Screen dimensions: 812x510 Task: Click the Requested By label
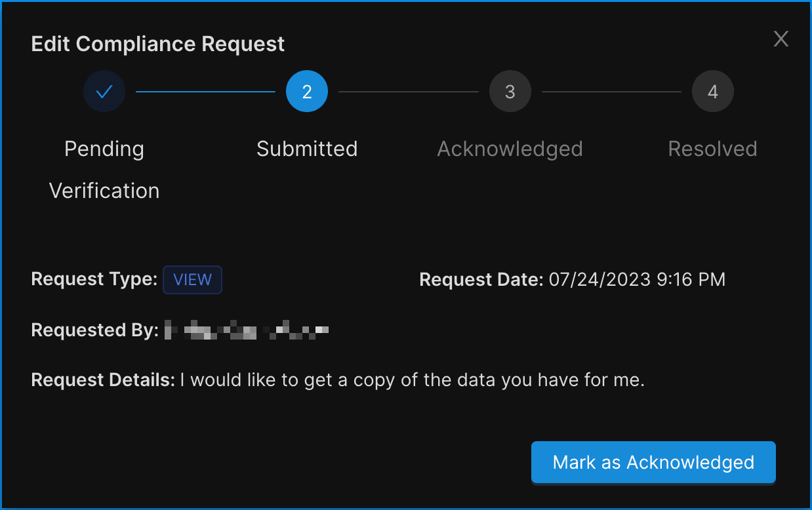[x=94, y=330]
